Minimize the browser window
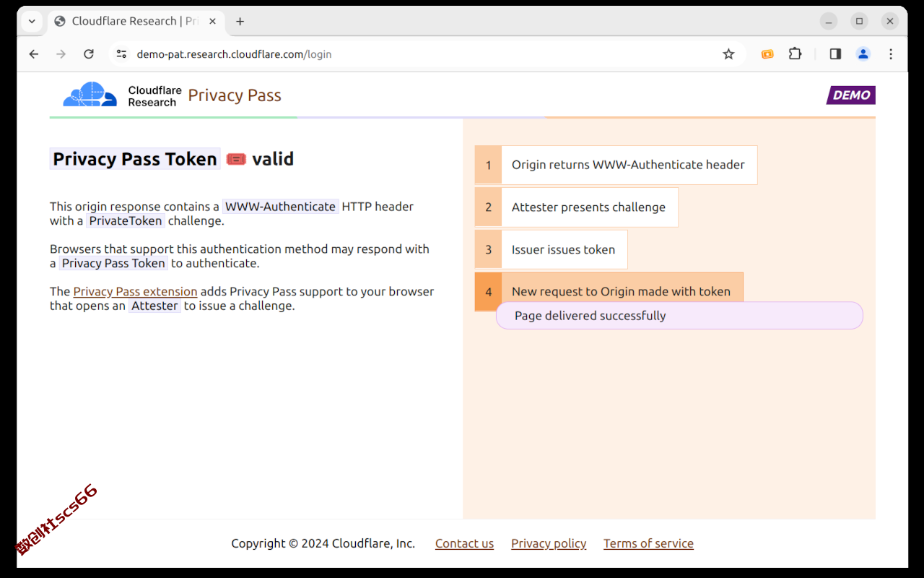This screenshot has height=578, width=924. [829, 21]
